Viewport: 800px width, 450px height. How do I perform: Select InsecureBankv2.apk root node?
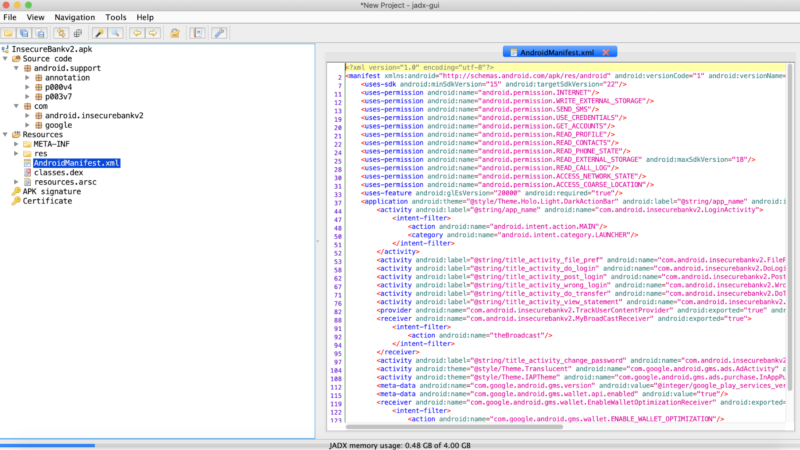52,49
